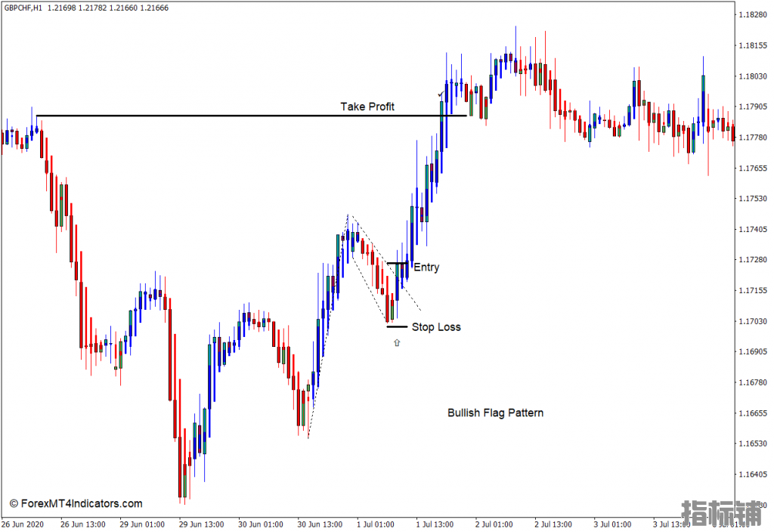The image size is (774, 532).
Task: Click the Entry text label
Action: [x=426, y=268]
